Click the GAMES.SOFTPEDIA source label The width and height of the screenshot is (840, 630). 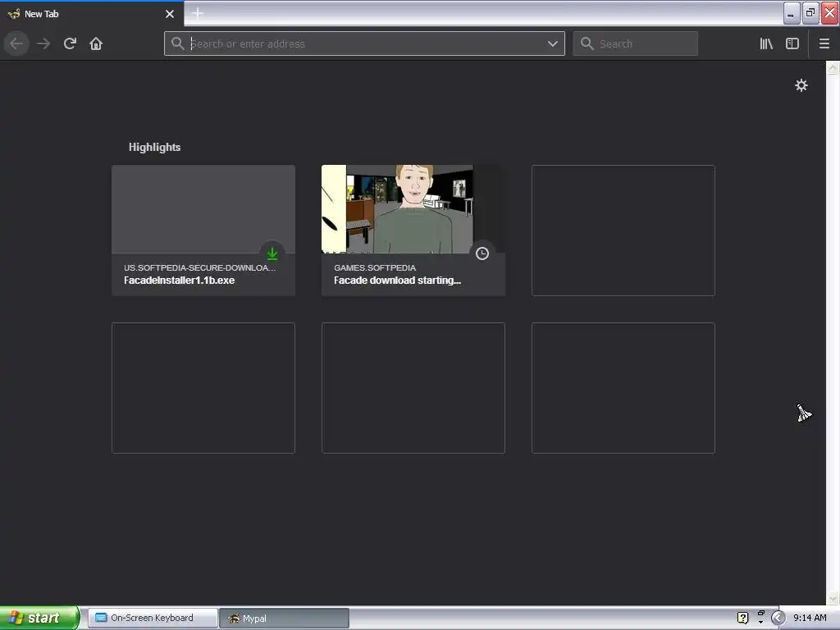pyautogui.click(x=375, y=267)
